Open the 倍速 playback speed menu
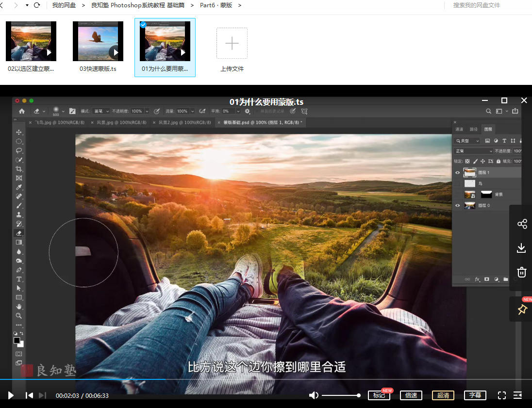The height and width of the screenshot is (408, 532). 411,395
